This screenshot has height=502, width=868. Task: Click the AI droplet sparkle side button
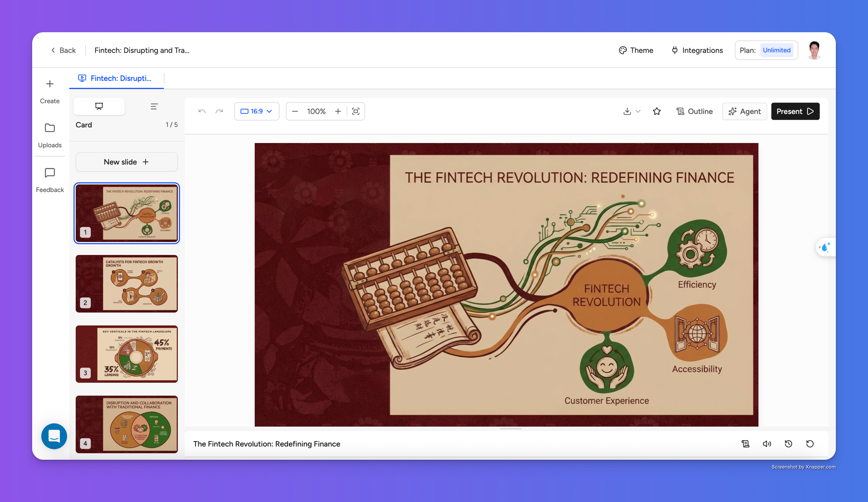[x=825, y=247]
